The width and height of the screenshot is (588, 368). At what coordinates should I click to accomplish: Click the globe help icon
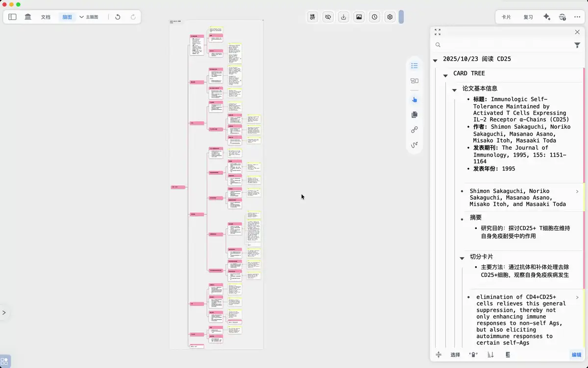[563, 17]
